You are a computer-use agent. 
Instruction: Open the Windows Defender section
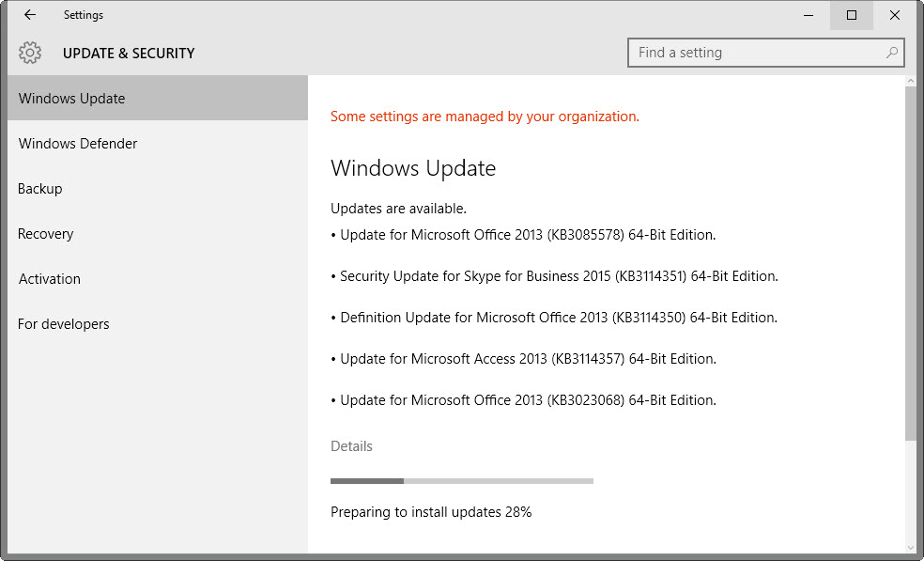tap(158, 144)
